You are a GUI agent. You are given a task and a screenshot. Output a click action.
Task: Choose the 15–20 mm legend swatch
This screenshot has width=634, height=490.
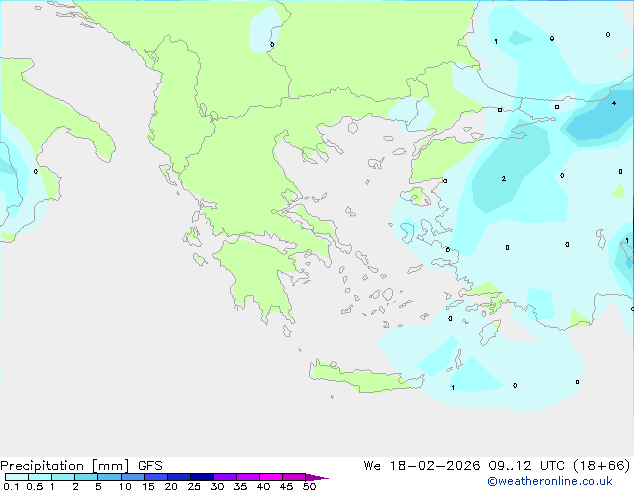pyautogui.click(x=156, y=477)
